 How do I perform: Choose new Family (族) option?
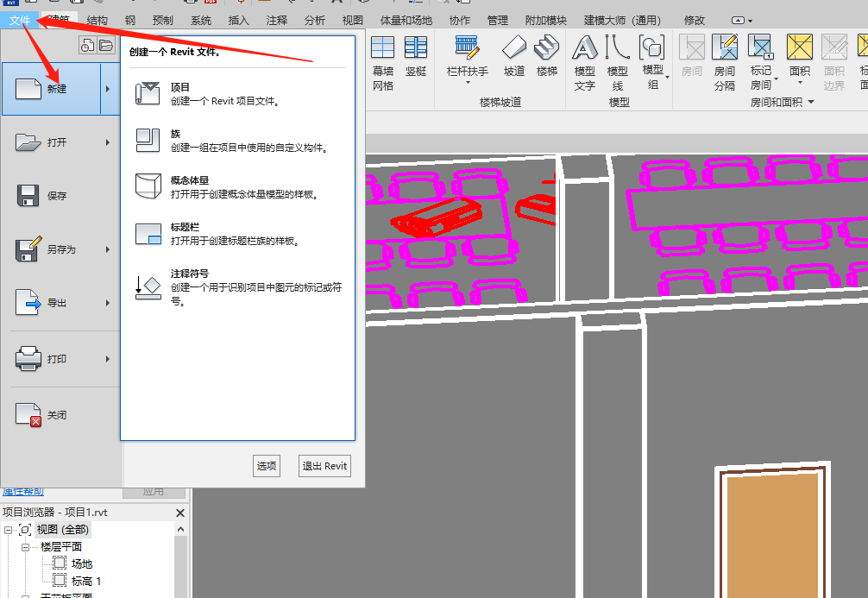tap(238, 140)
